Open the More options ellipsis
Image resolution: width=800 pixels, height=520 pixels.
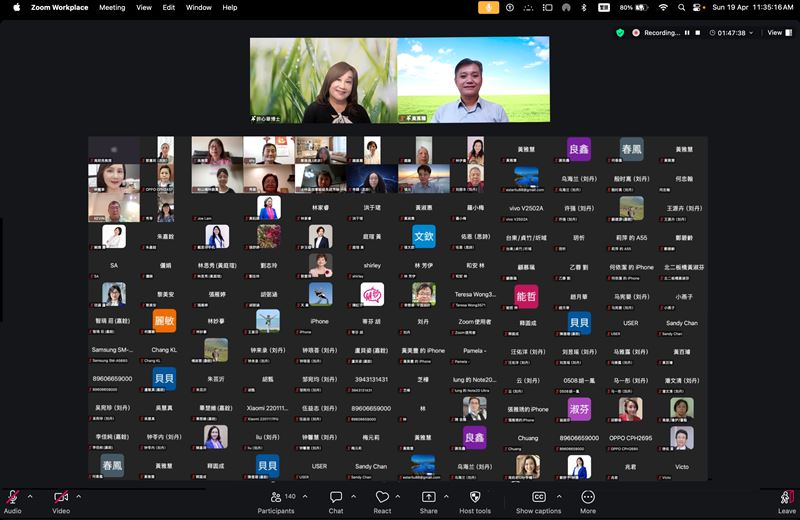[588, 497]
